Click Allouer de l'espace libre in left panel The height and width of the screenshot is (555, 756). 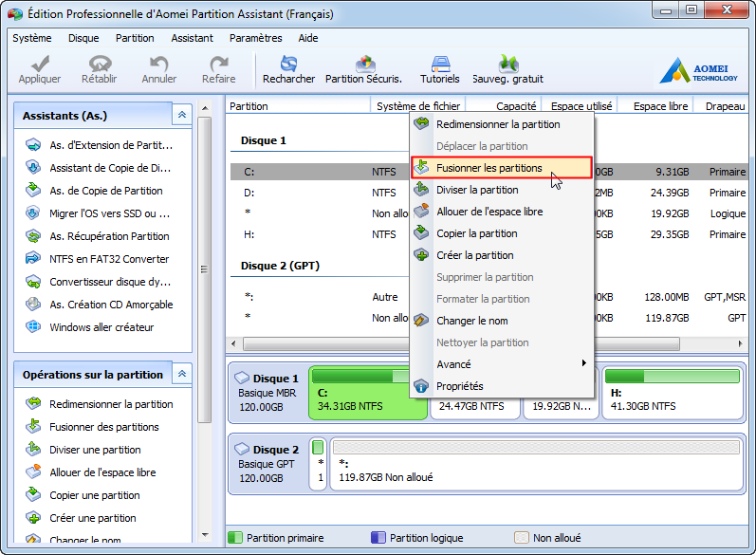(91, 472)
